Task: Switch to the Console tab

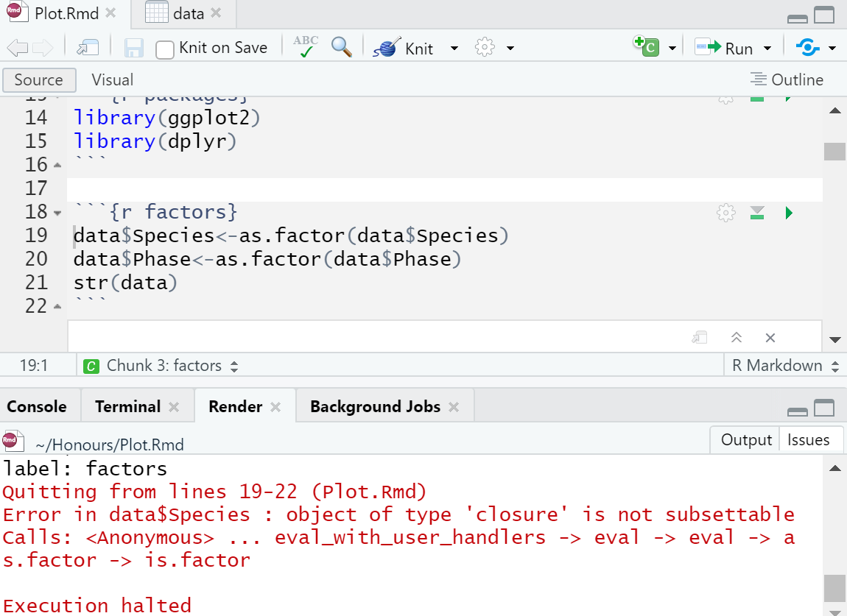Action: click(37, 406)
